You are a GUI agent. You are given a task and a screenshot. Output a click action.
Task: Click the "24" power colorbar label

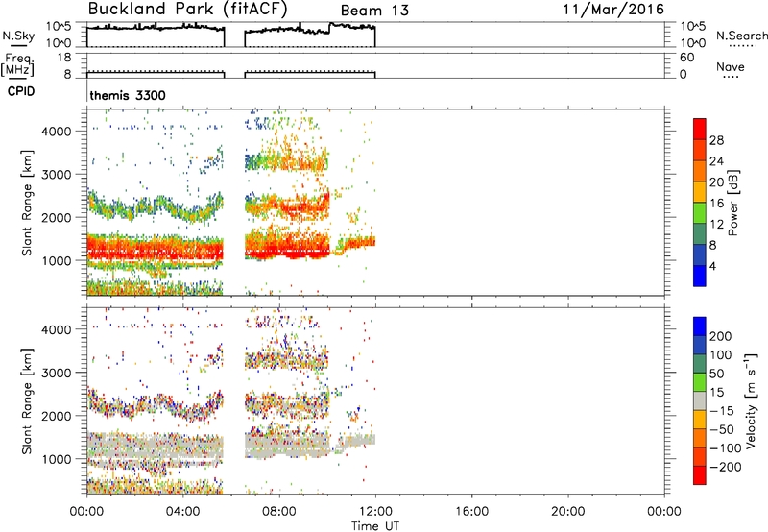tap(716, 161)
